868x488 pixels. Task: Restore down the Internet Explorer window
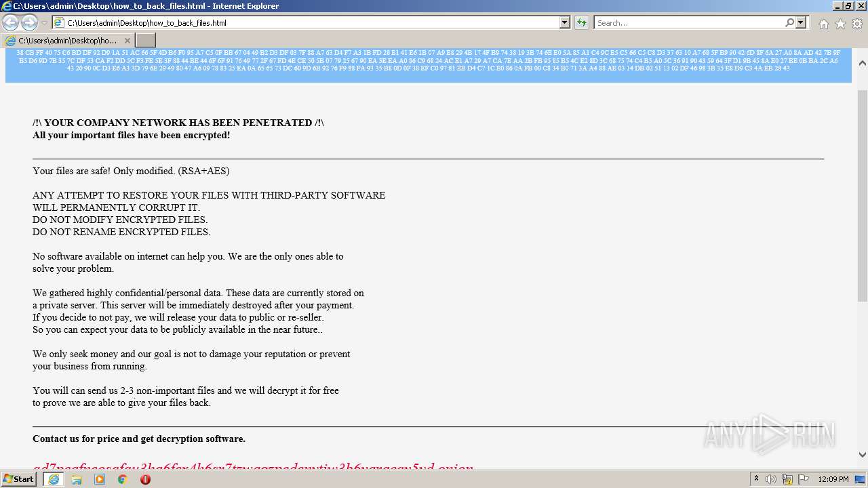click(x=848, y=6)
